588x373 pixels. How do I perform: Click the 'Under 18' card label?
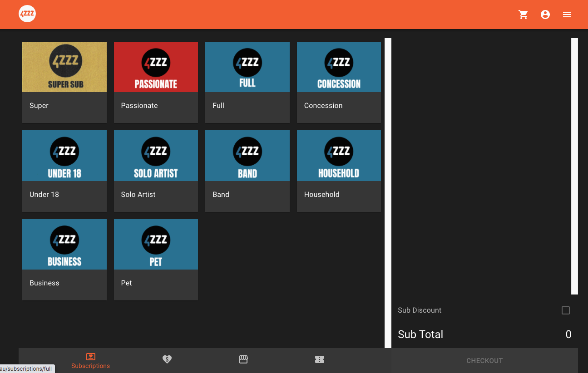tap(44, 194)
